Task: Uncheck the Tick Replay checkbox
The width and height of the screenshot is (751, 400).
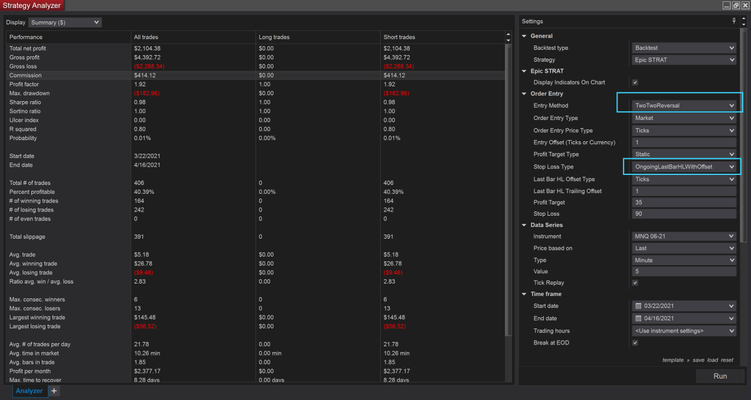Action: click(x=637, y=282)
